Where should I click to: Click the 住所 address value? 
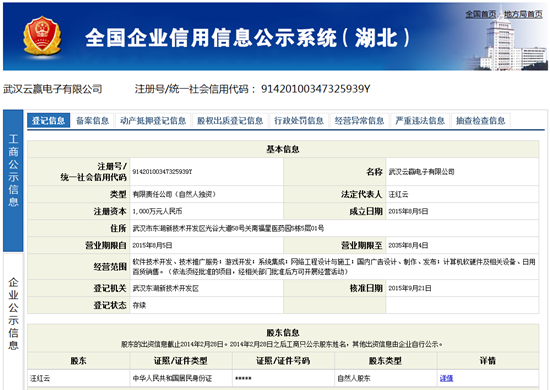coord(228,229)
